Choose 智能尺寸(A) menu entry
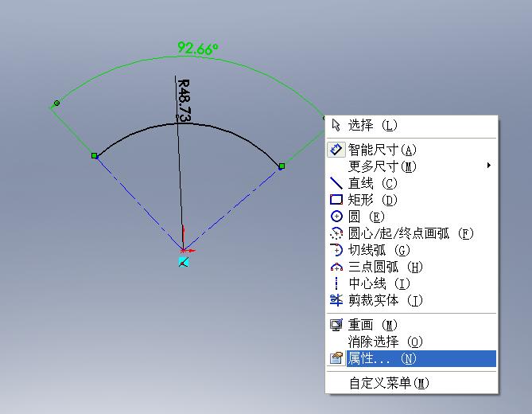 click(412, 150)
